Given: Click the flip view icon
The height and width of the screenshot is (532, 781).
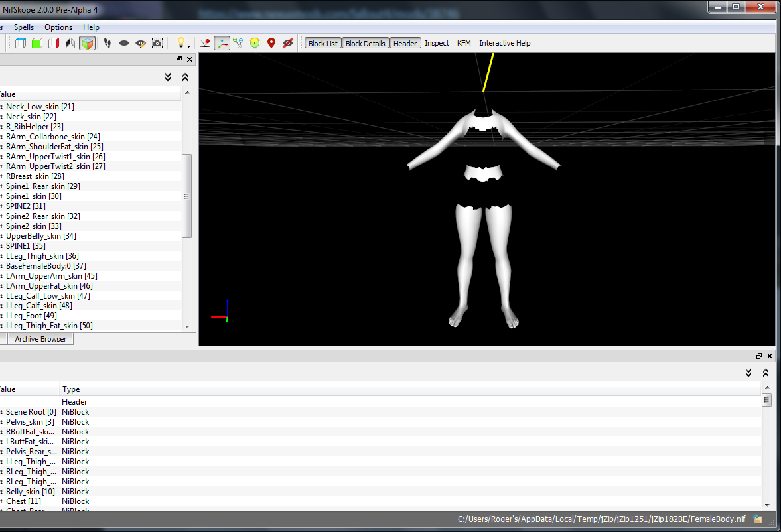Looking at the screenshot, I should tap(70, 43).
